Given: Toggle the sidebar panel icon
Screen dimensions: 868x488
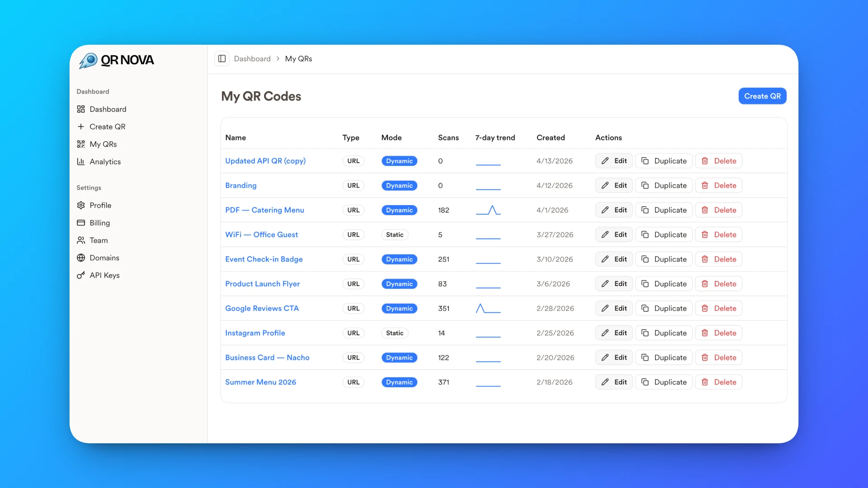Looking at the screenshot, I should pos(222,59).
